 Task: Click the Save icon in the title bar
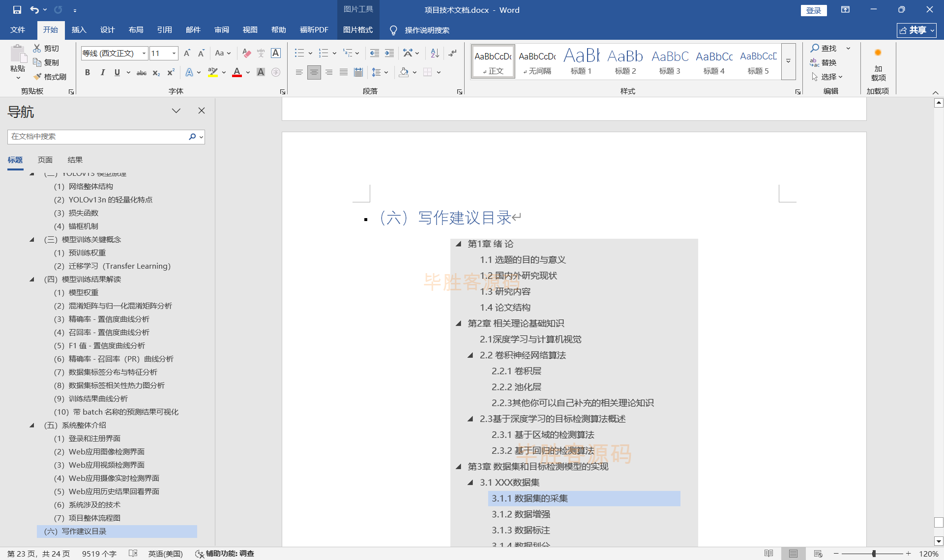pyautogui.click(x=17, y=10)
